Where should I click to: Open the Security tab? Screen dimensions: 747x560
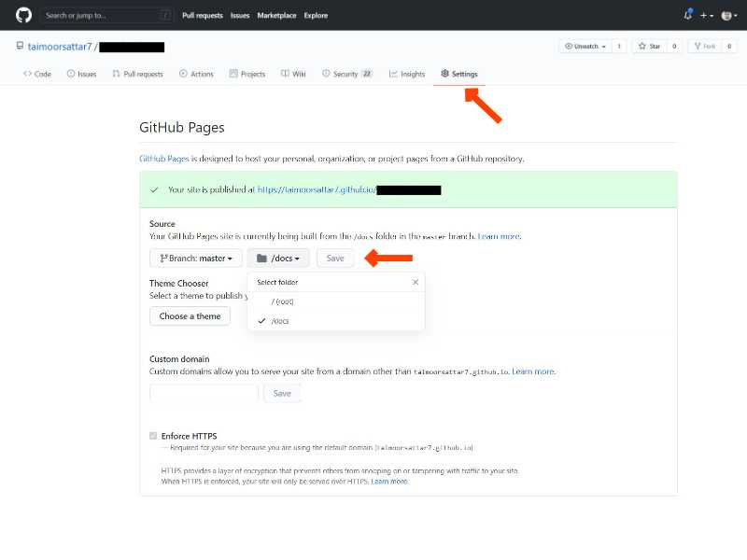click(346, 74)
